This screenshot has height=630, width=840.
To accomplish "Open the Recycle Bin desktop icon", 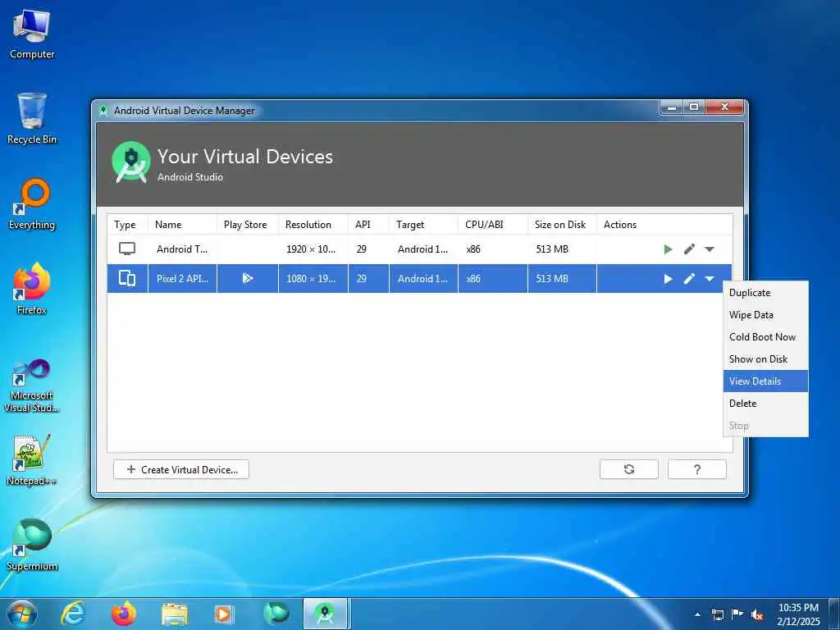I will (32, 119).
